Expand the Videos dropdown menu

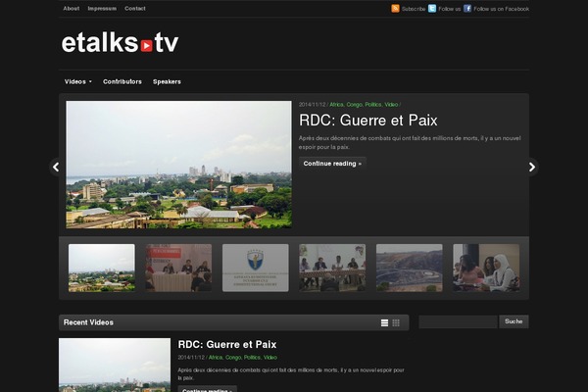(78, 81)
